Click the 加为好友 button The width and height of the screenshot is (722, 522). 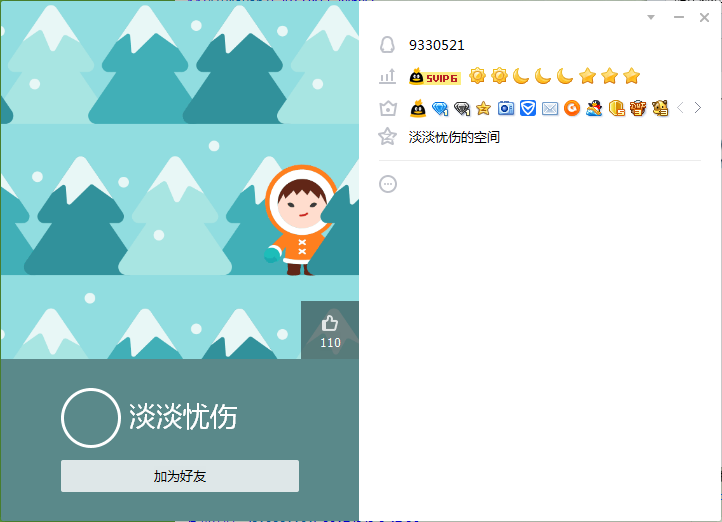(x=180, y=476)
